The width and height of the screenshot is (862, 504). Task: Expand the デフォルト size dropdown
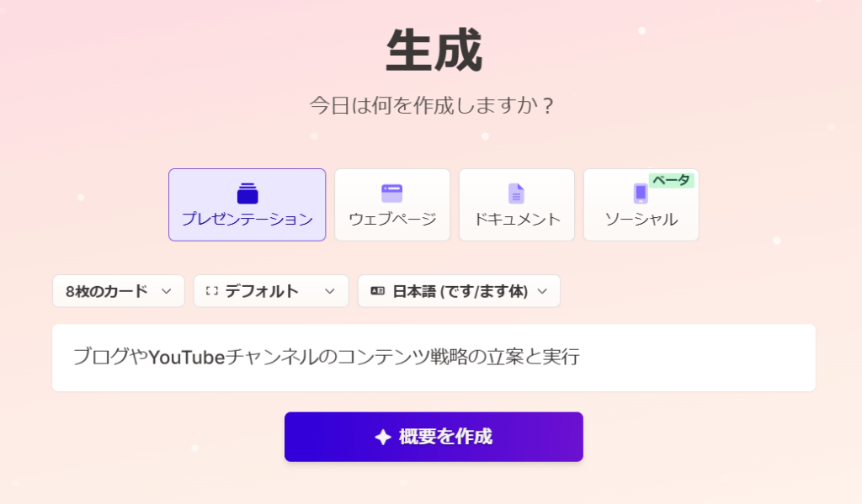coord(271,291)
